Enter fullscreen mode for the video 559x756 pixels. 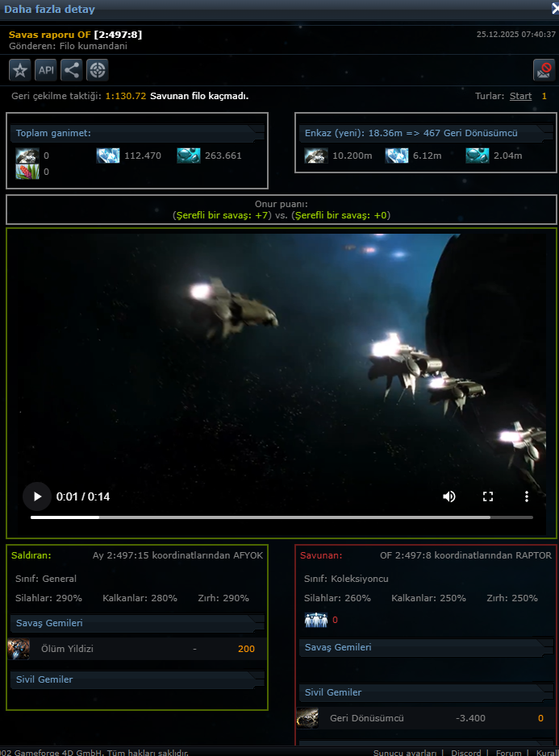(488, 496)
